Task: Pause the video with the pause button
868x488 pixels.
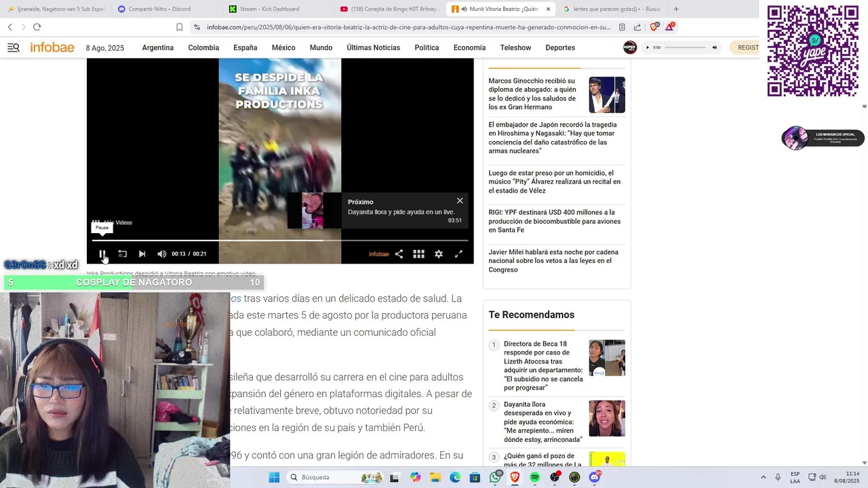Action: click(102, 254)
